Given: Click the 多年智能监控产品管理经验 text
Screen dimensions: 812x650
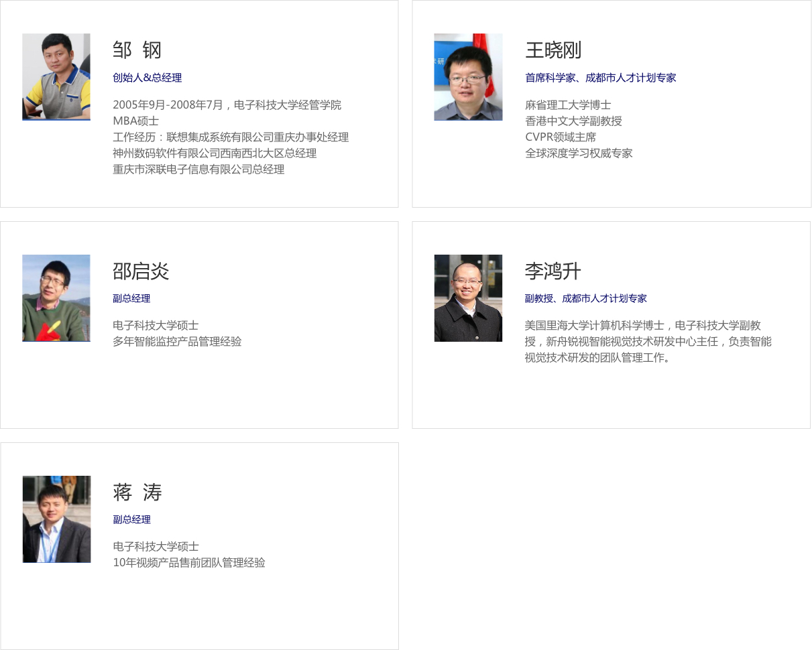Looking at the screenshot, I should pyautogui.click(x=177, y=342).
